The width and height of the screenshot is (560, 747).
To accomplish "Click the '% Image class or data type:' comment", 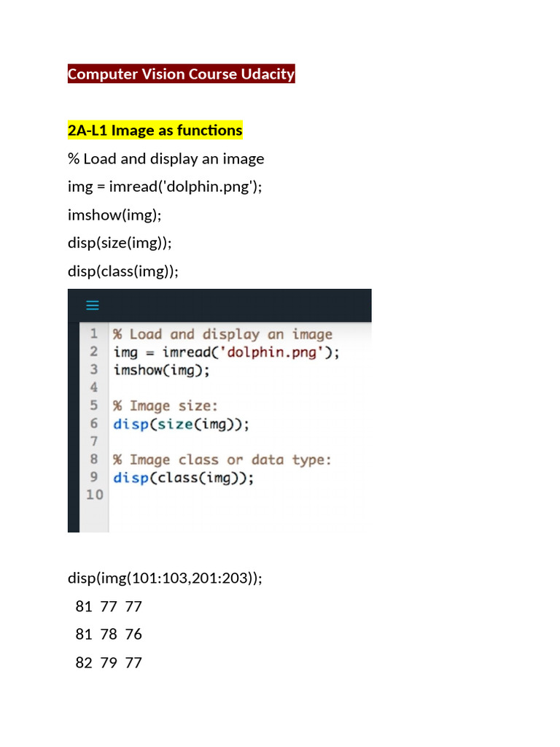I will click(x=222, y=460).
